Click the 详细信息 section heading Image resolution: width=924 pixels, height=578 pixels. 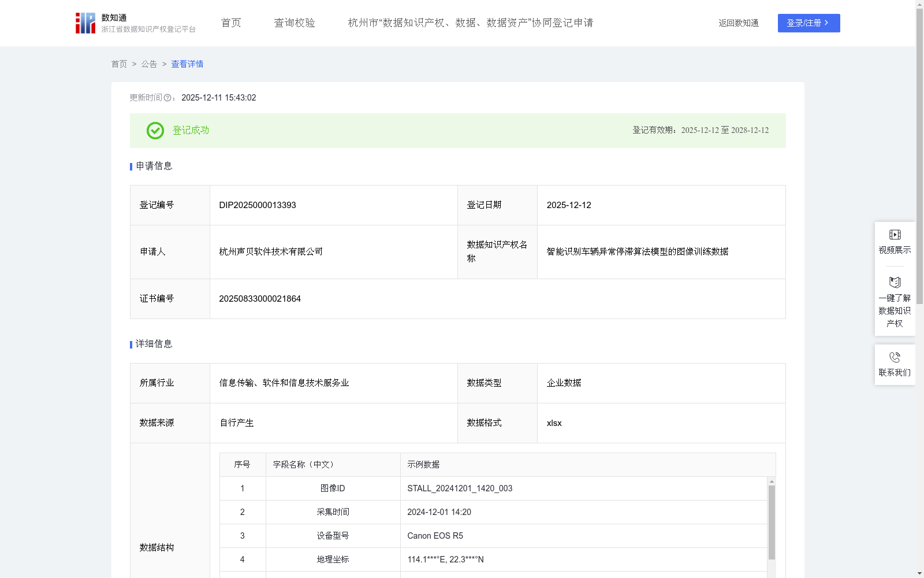pyautogui.click(x=154, y=344)
